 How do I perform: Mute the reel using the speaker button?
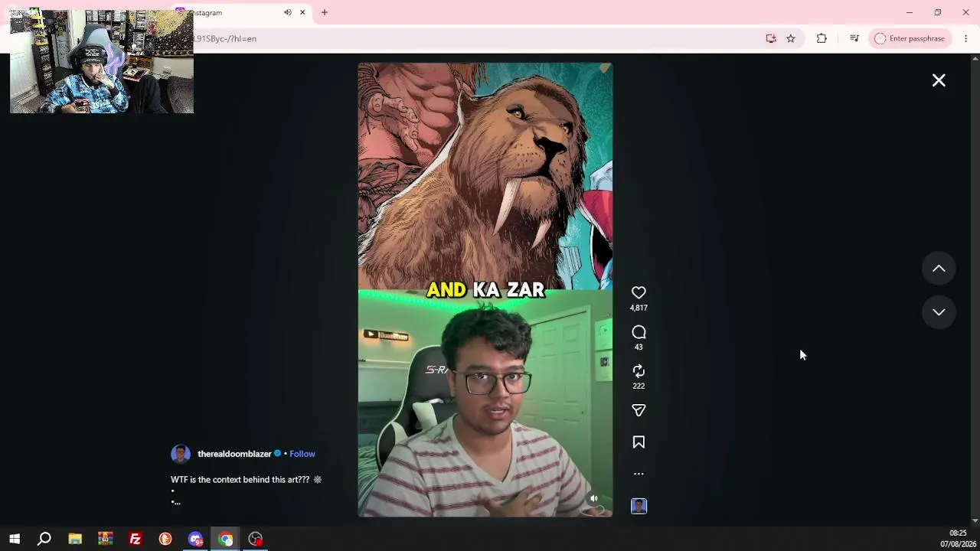pyautogui.click(x=593, y=499)
